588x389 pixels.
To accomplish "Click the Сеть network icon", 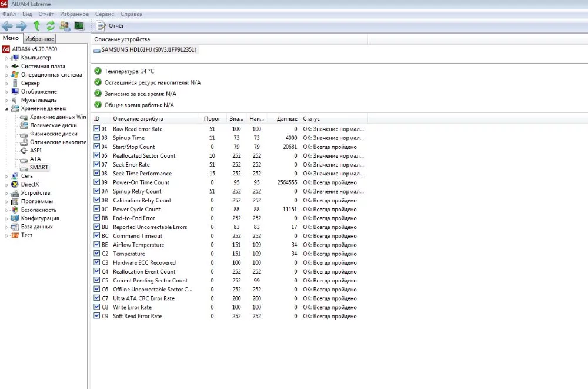I will coord(15,176).
